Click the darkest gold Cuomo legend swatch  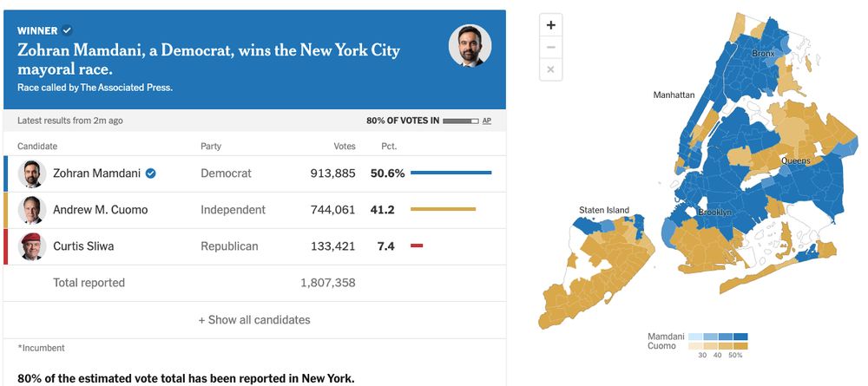(740, 346)
